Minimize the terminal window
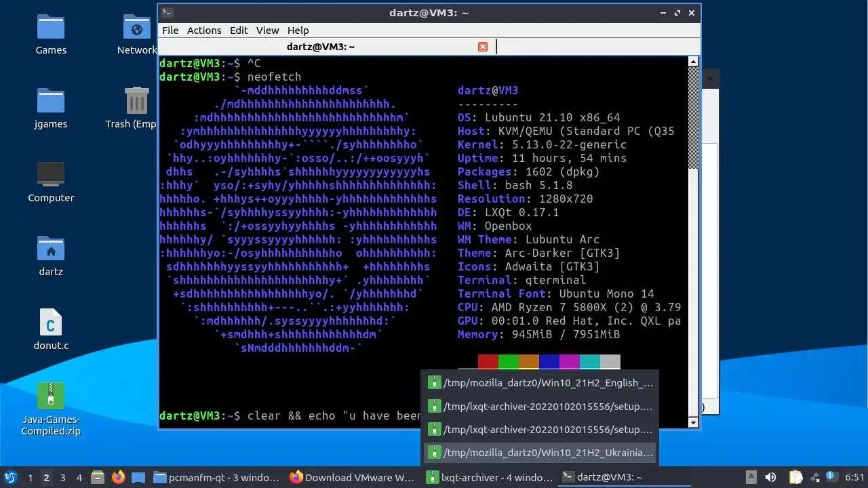Image resolution: width=868 pixels, height=488 pixels. click(663, 13)
